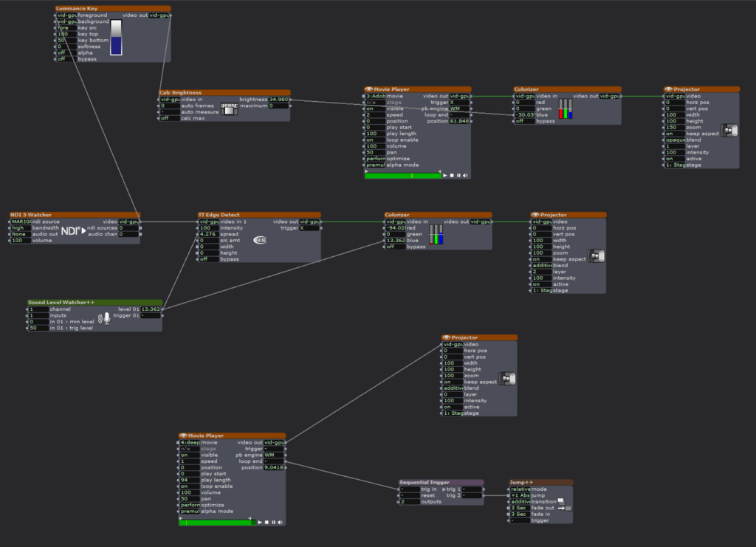
Task: Select the TT Edge Detect actor title bar
Action: [x=259, y=215]
